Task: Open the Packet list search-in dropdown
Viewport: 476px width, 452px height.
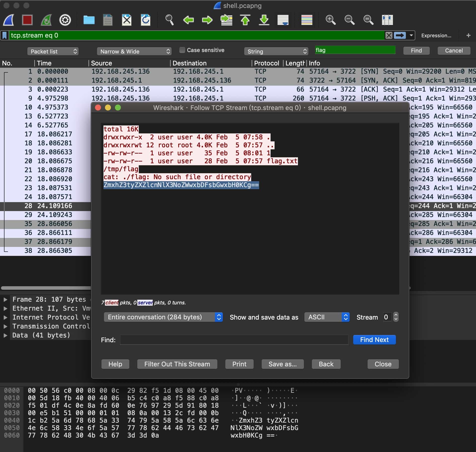Action: click(53, 52)
